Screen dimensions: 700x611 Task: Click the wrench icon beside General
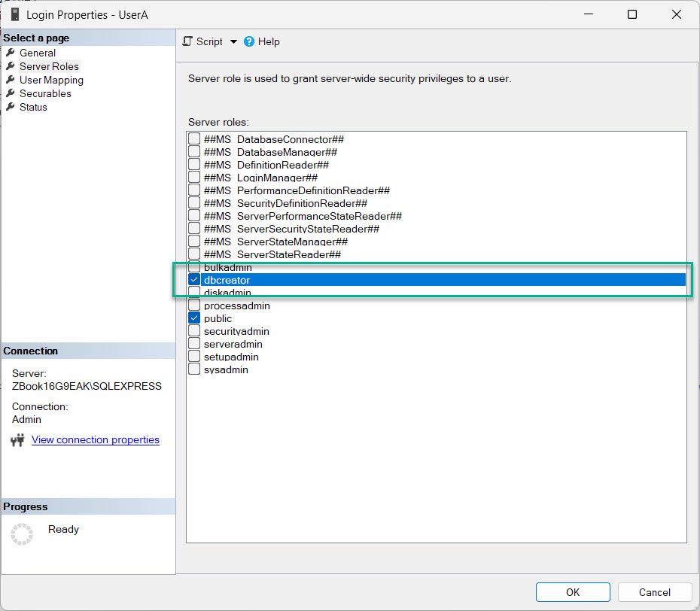click(x=11, y=53)
